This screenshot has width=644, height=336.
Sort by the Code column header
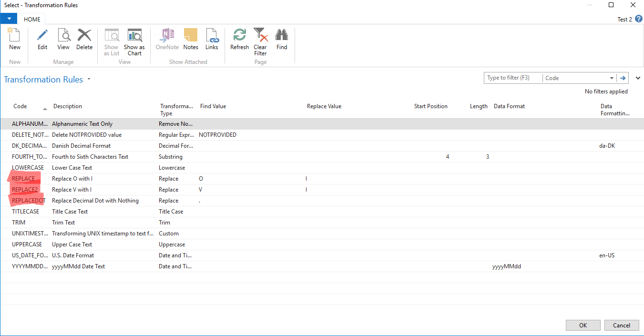click(x=20, y=106)
